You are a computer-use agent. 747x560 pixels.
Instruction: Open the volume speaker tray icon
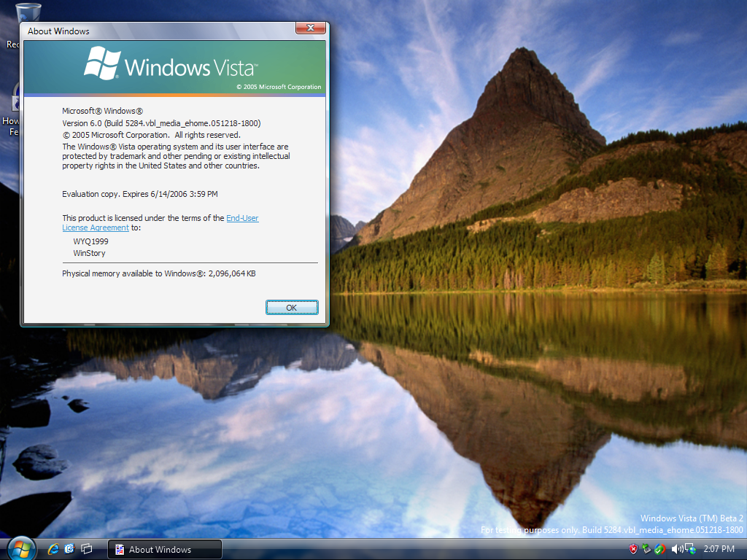tap(676, 549)
